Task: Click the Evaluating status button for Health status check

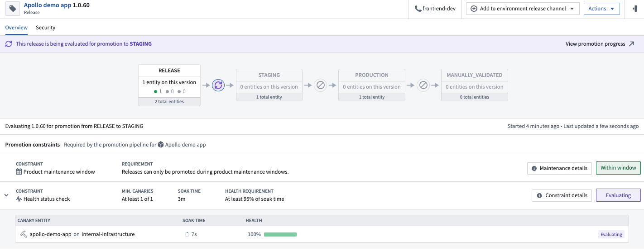Action: 618,195
